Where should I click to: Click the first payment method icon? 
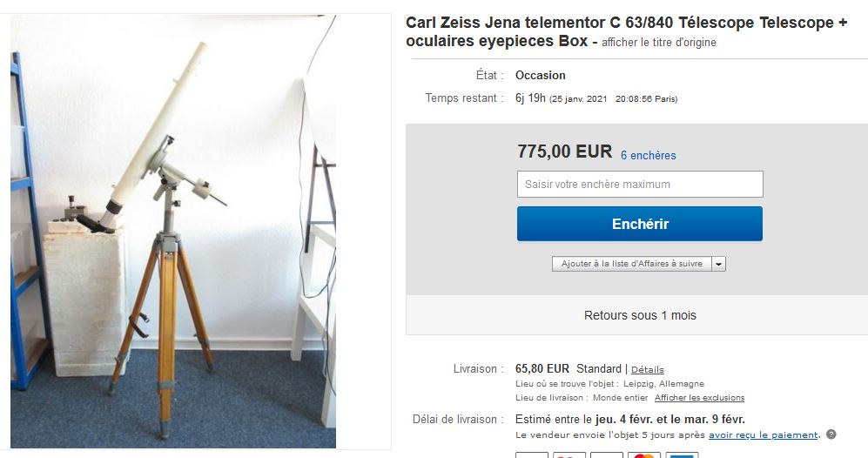pyautogui.click(x=531, y=455)
